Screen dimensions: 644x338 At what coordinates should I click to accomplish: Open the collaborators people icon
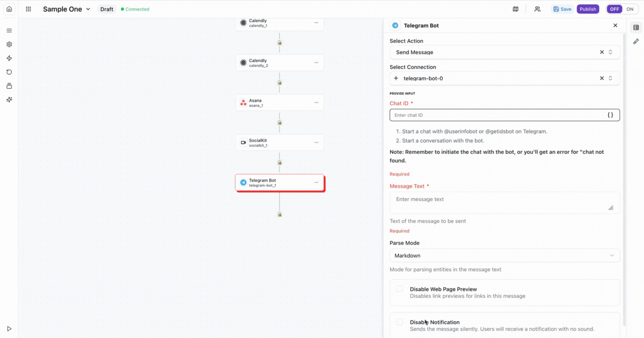[537, 9]
